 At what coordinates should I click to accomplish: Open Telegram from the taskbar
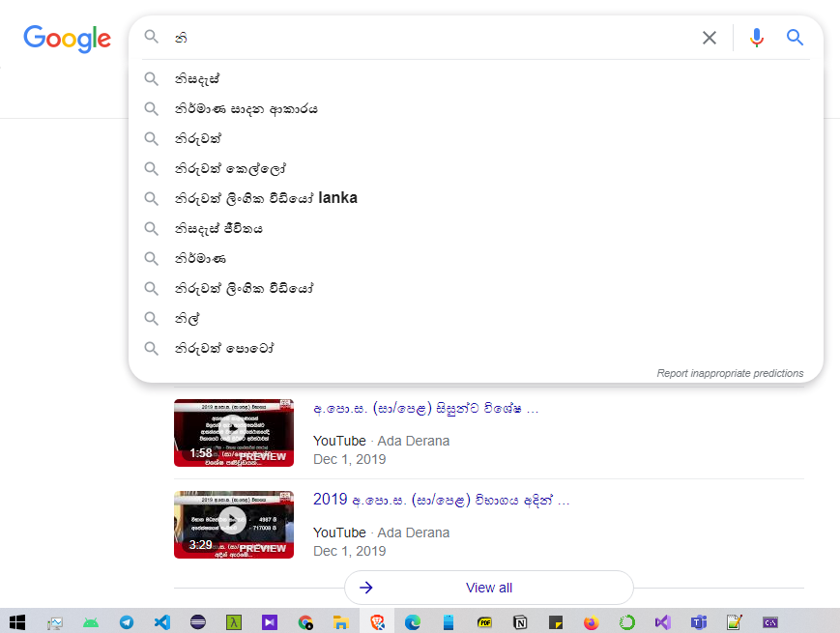click(x=127, y=622)
